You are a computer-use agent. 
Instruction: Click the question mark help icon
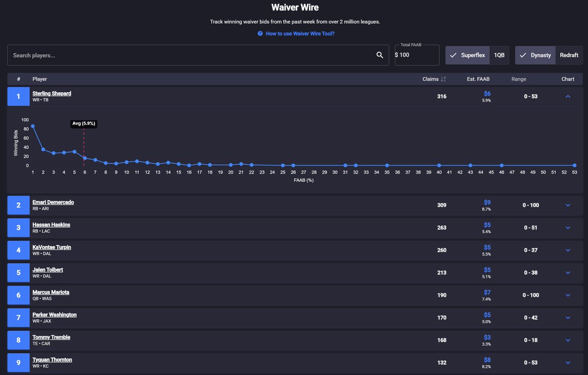click(x=260, y=34)
